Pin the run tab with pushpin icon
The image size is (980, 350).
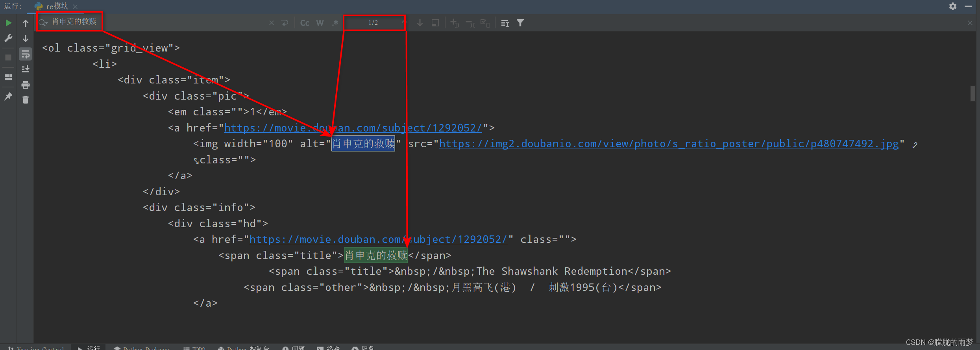click(8, 96)
